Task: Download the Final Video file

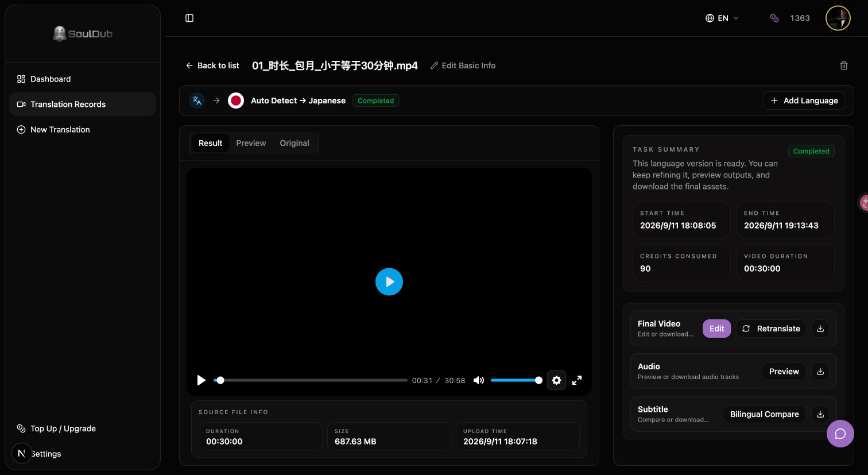Action: point(820,329)
